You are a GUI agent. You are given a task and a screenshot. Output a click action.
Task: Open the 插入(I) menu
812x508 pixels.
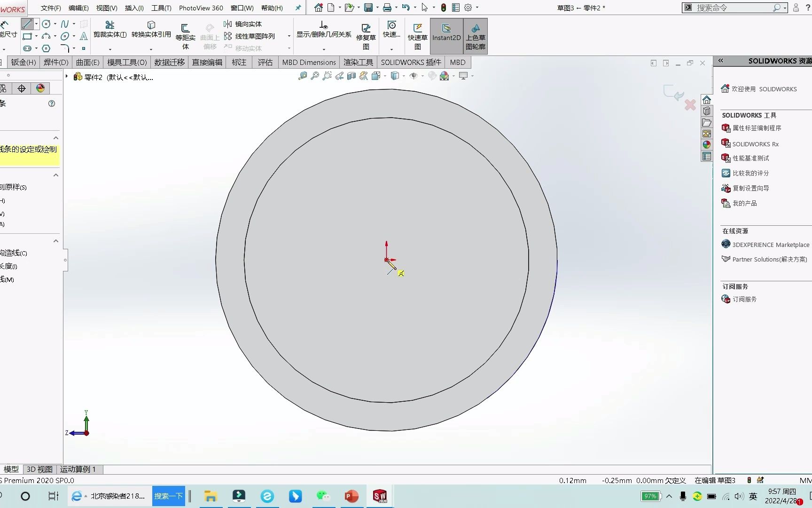[x=134, y=8]
